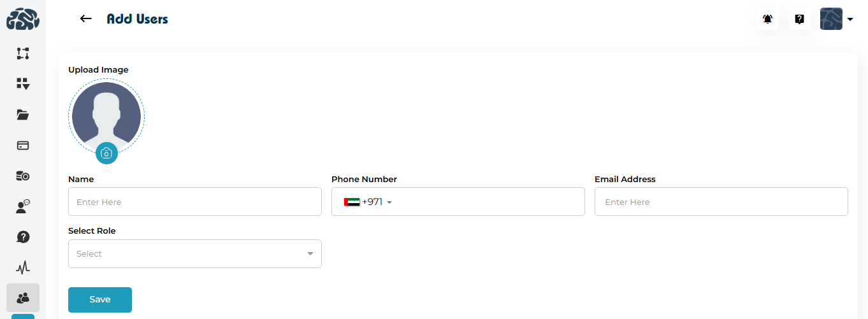Open the users group icon in sidebar
The width and height of the screenshot is (868, 319).
[x=23, y=297]
